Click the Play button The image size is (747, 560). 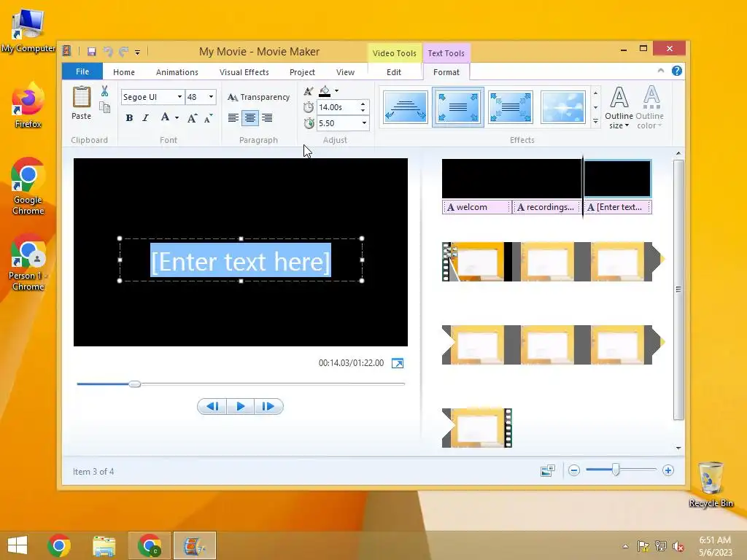[241, 406]
